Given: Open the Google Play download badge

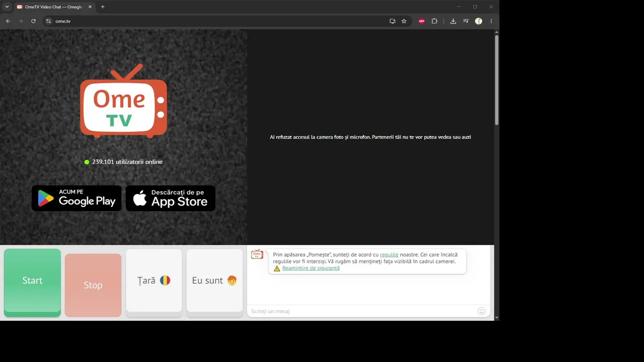Looking at the screenshot, I should [x=76, y=198].
